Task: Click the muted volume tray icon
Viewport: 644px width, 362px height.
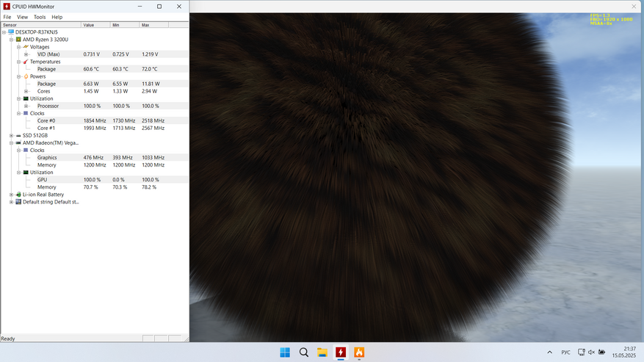Action: click(591, 352)
